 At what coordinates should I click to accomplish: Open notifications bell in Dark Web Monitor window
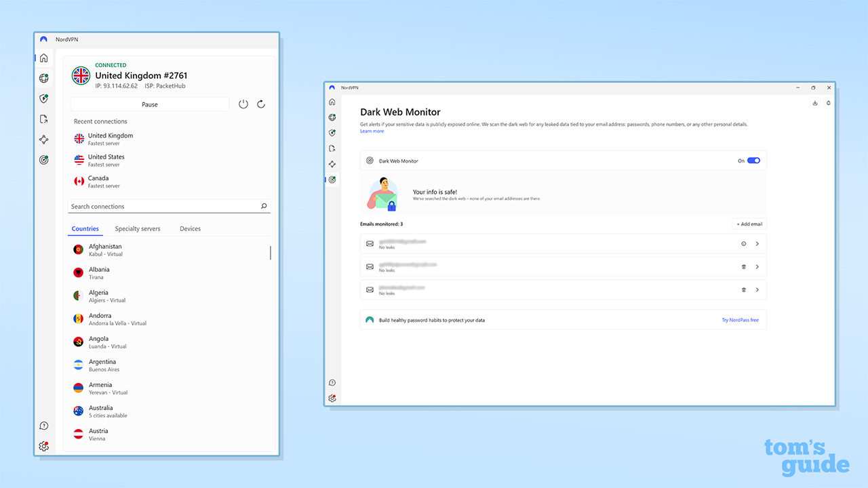coord(828,103)
